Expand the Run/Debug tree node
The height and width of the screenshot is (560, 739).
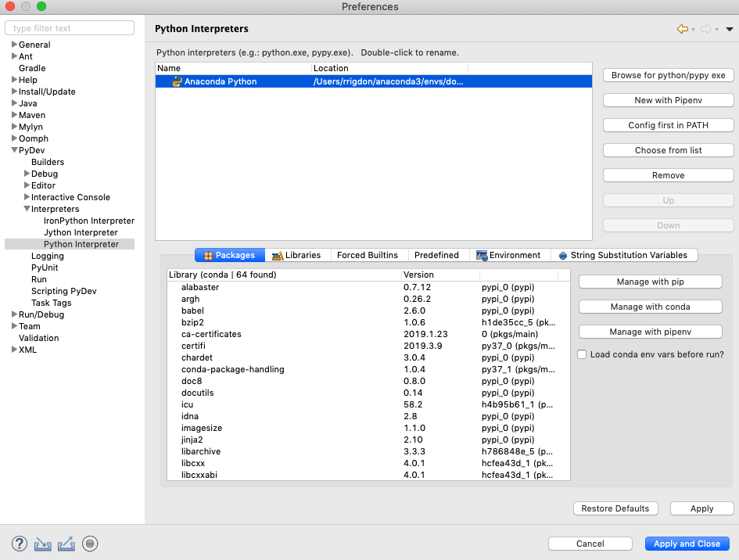[x=14, y=314]
